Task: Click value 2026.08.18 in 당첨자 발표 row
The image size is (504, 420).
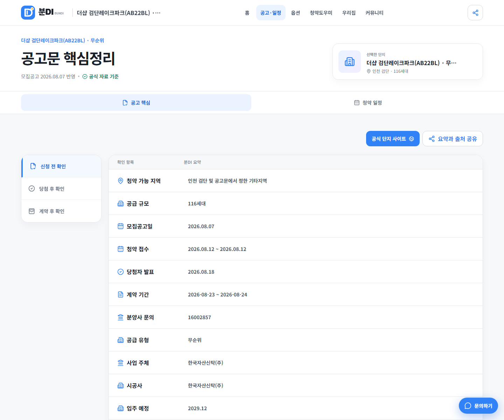Action: (x=201, y=272)
